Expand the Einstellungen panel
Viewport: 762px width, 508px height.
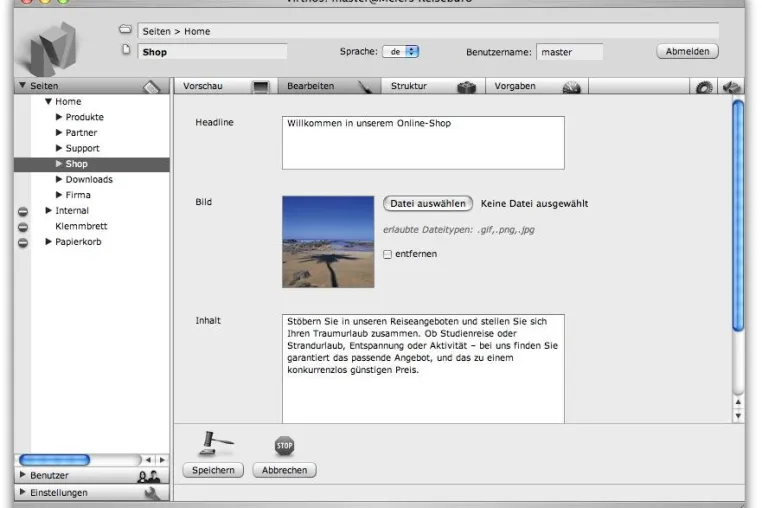(x=22, y=492)
